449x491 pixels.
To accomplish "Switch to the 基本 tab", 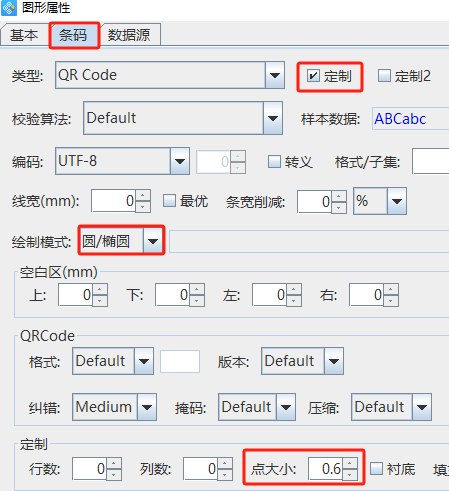I will pos(24,35).
